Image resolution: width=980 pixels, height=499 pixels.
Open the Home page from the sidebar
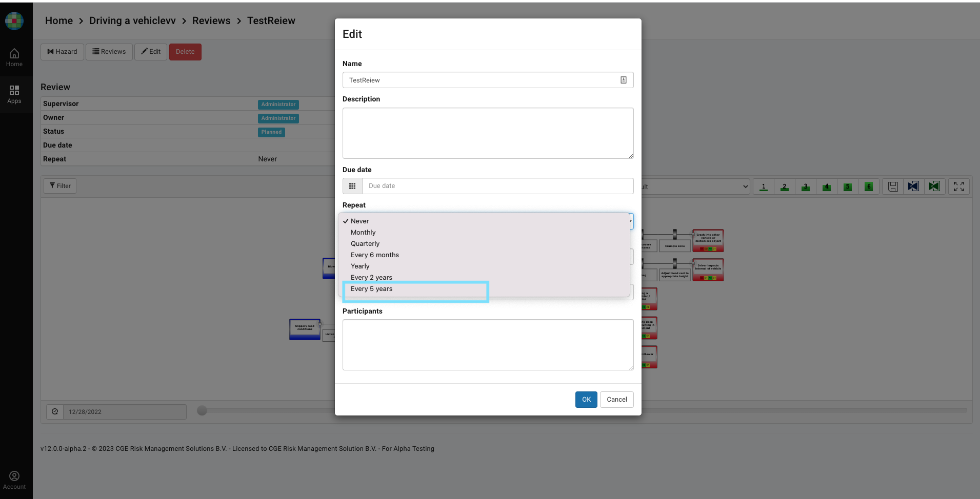[14, 57]
